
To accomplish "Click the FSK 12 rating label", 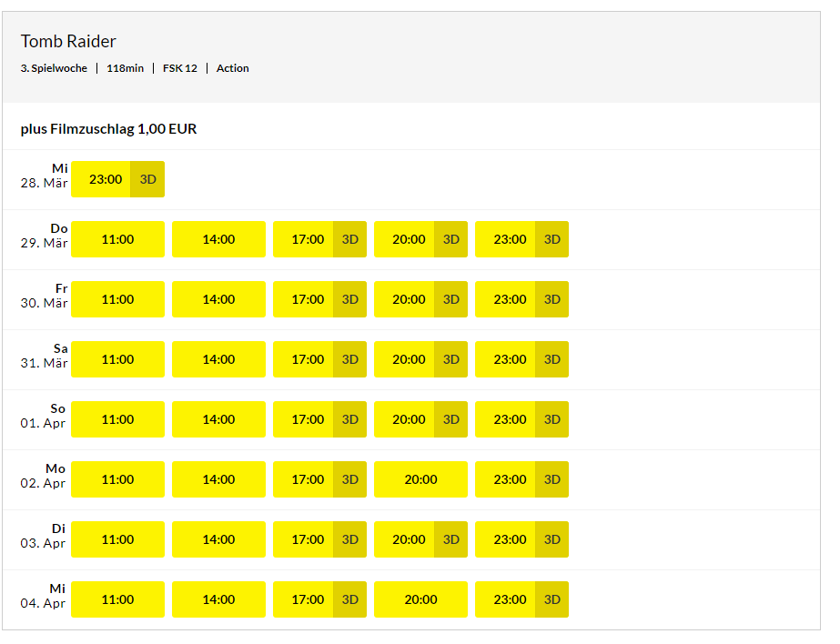I will click(x=179, y=68).
